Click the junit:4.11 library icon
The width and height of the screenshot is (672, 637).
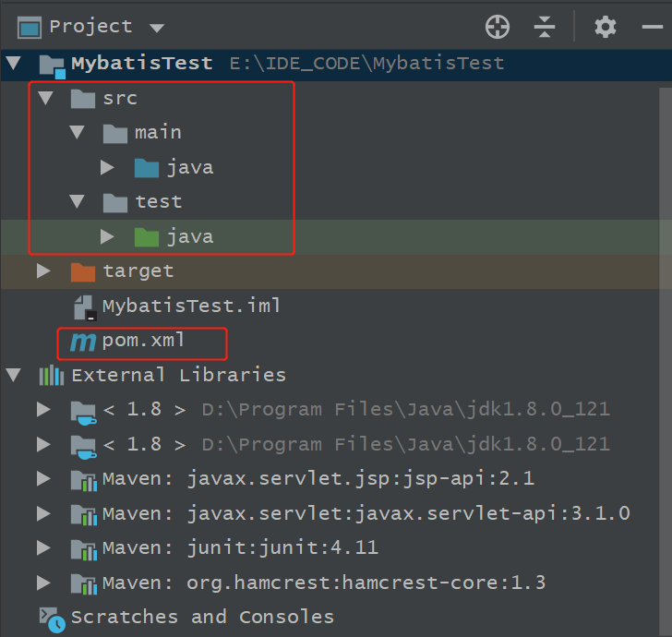pyautogui.click(x=84, y=550)
